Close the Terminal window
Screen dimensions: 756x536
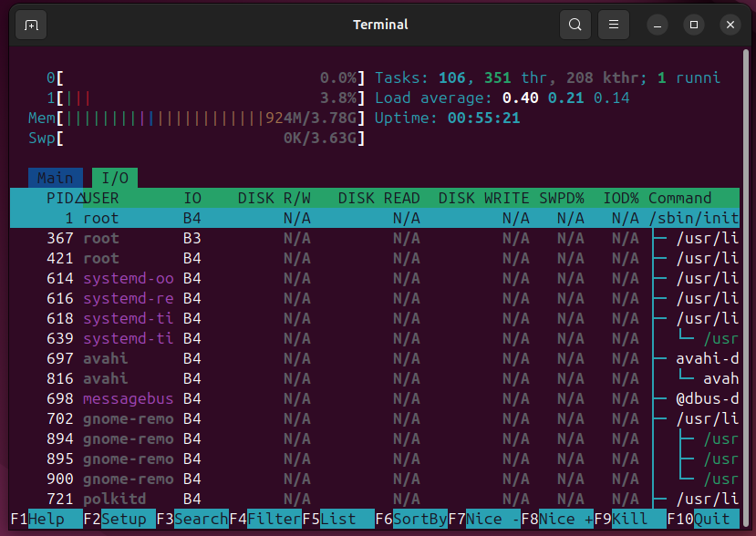[730, 25]
